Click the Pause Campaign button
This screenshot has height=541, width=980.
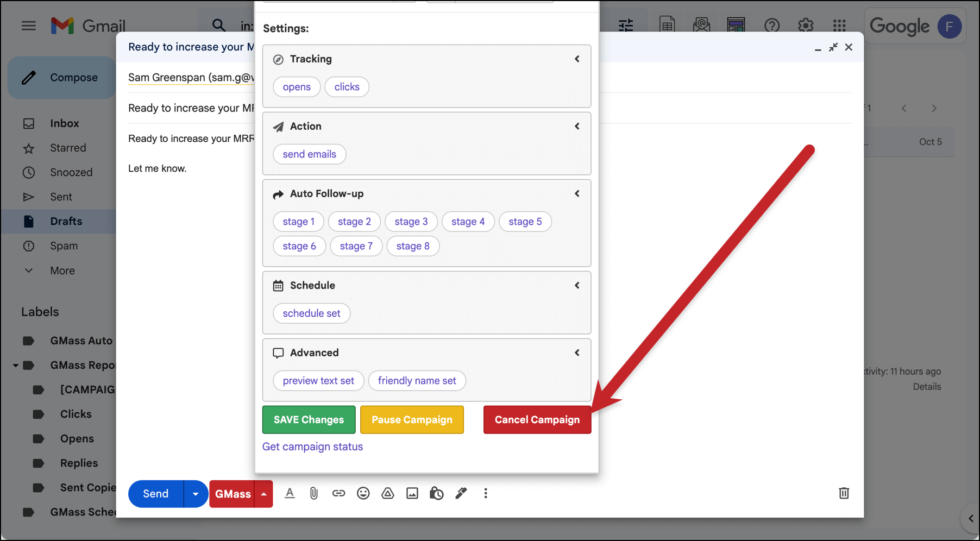click(x=412, y=419)
